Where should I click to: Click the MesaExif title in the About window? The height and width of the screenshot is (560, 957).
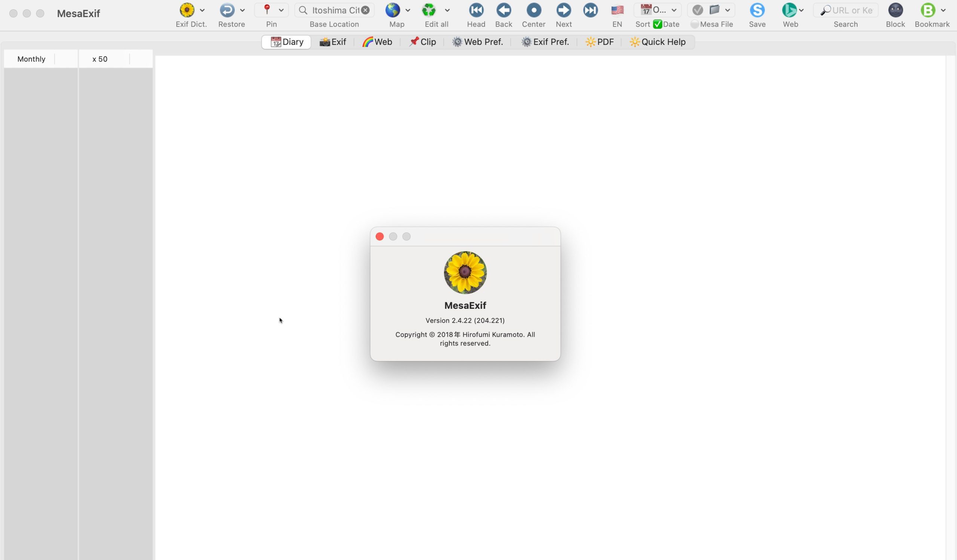click(x=465, y=305)
